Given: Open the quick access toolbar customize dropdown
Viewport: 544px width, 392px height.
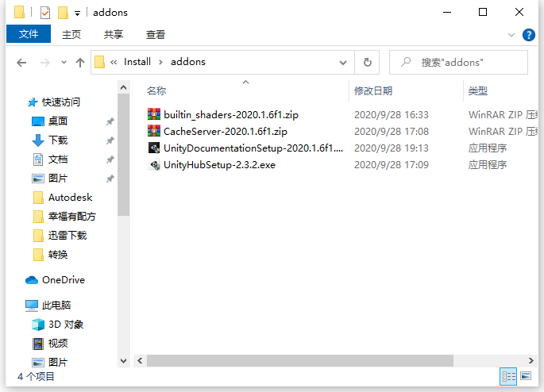Looking at the screenshot, I should (x=77, y=13).
